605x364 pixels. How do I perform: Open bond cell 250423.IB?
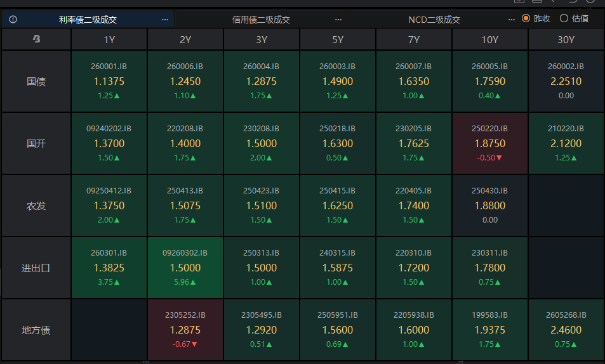(x=262, y=205)
